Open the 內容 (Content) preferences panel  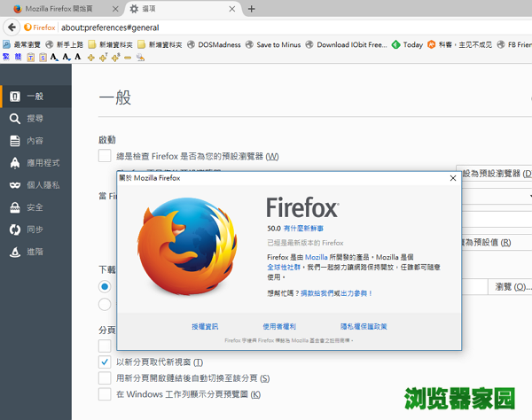click(34, 141)
